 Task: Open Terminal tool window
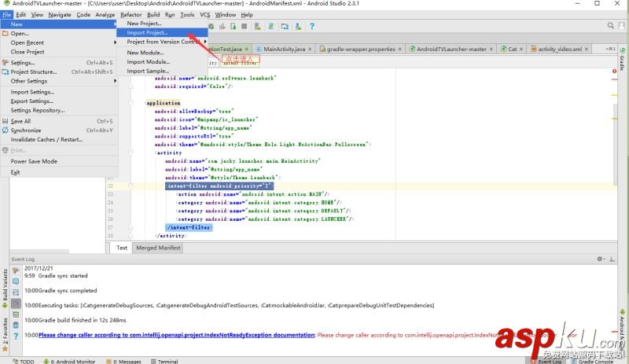click(164, 361)
